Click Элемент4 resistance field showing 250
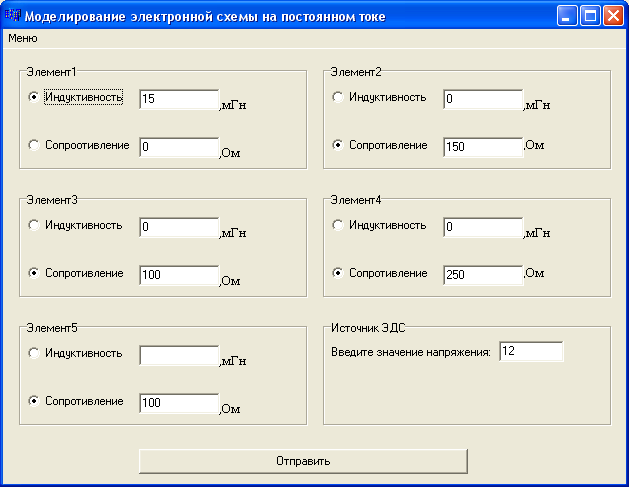 point(483,275)
